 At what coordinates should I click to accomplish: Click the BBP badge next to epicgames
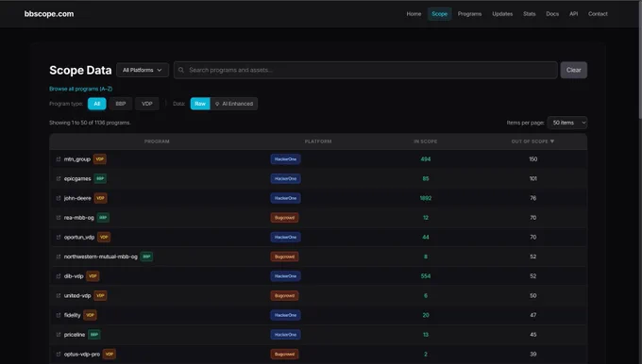(100, 179)
